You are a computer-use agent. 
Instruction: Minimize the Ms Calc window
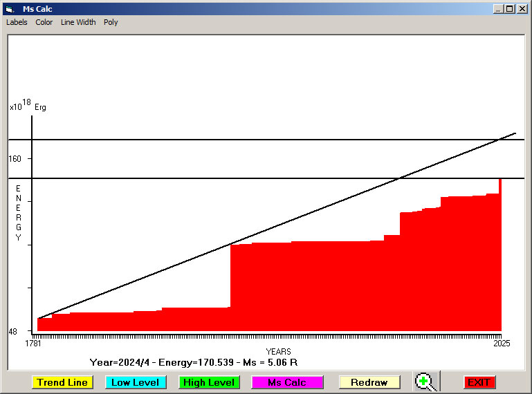[499, 9]
